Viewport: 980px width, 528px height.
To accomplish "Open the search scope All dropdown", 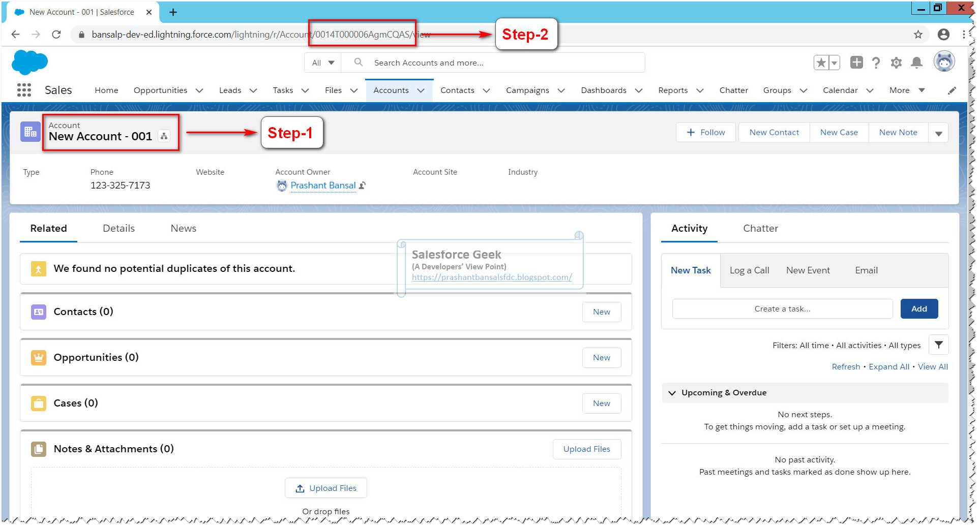I will click(x=323, y=63).
